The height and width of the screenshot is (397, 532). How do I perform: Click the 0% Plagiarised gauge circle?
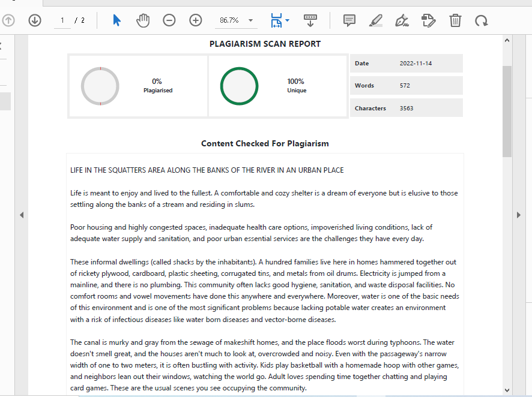[100, 86]
